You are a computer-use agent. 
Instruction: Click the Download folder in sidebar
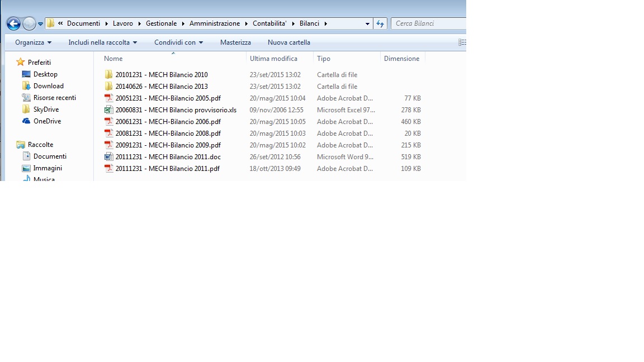[x=48, y=86]
